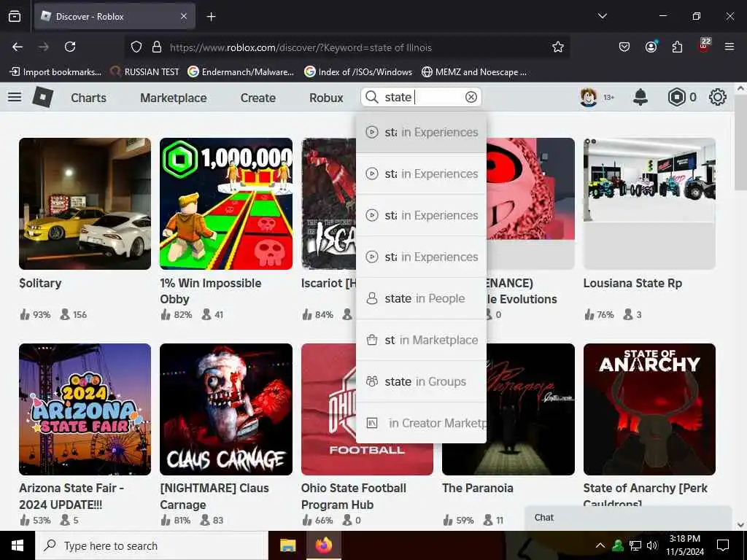The image size is (747, 560).
Task: Open Windows notification center icon
Action: (723, 545)
